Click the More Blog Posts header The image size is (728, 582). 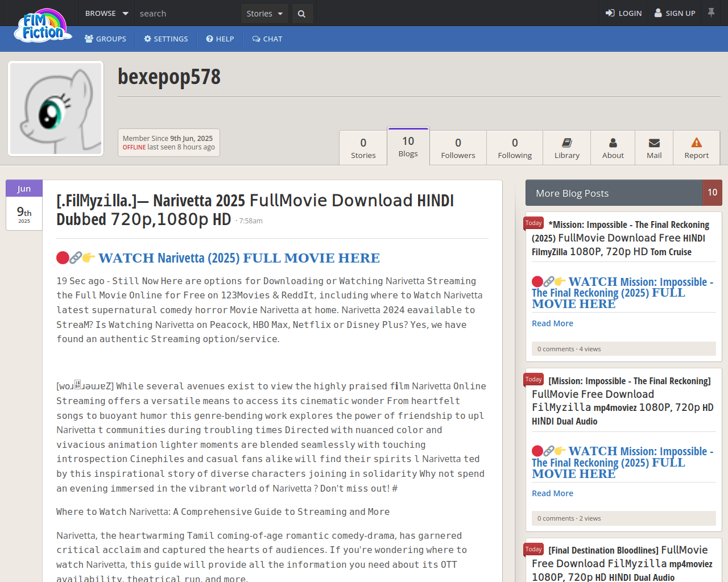[614, 193]
